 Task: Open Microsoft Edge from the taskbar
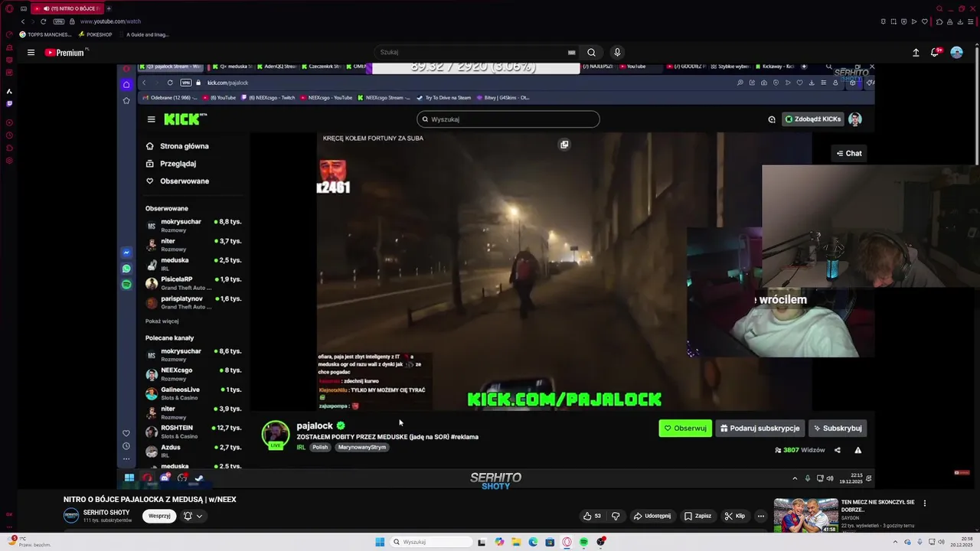[533, 542]
